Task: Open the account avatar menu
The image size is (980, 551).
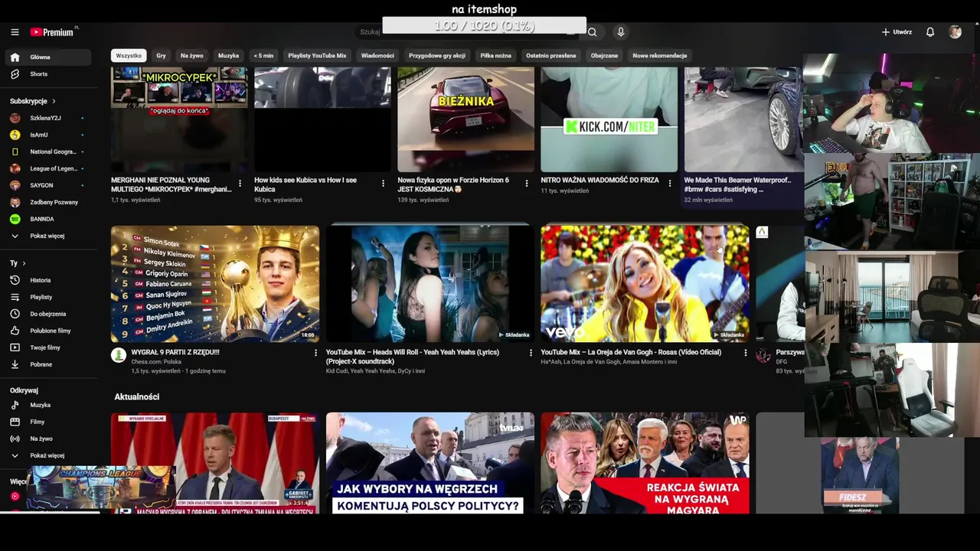Action: (x=955, y=32)
